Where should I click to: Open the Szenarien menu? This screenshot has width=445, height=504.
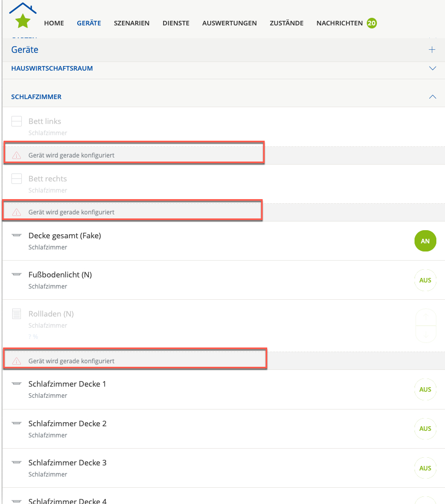(x=132, y=23)
